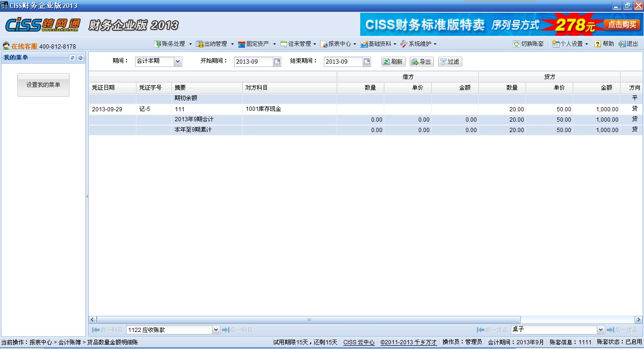Click the CISS 云中心 link
Image resolution: width=644 pixels, height=349 pixels.
pos(359,342)
